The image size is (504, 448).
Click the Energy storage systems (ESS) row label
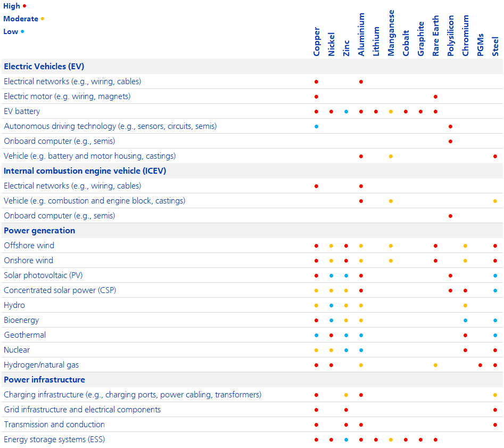[54, 439]
